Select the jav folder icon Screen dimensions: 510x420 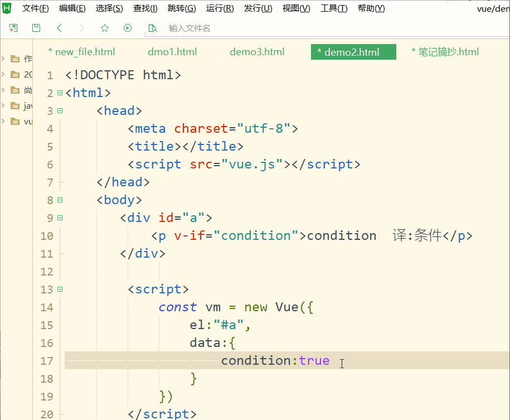pyautogui.click(x=15, y=105)
